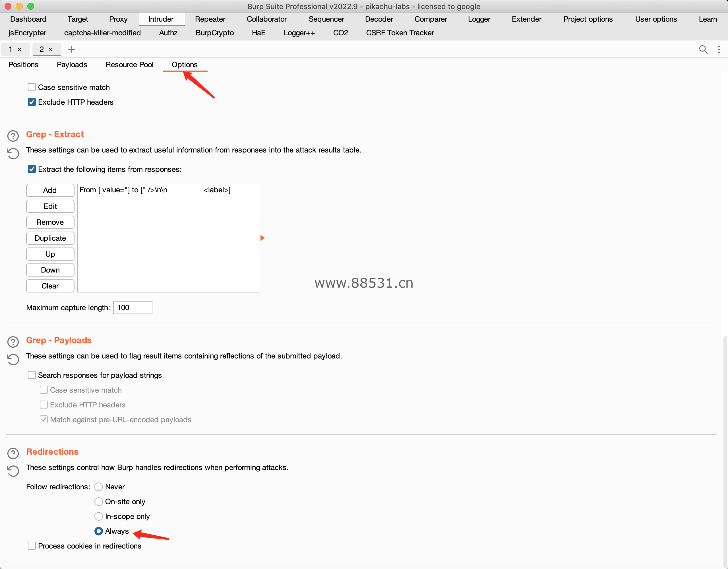Restore defaults for Grep - Payloads section
This screenshot has height=569, width=728.
13,360
